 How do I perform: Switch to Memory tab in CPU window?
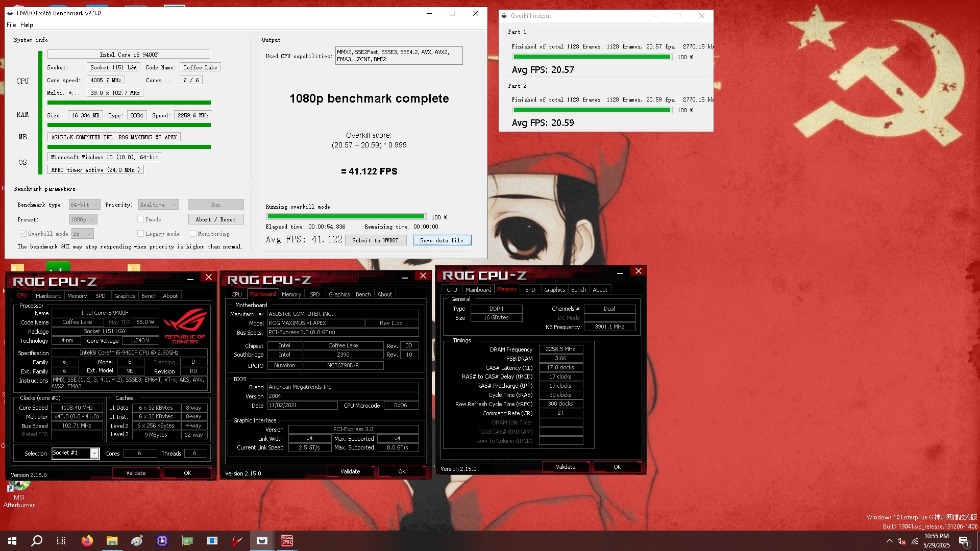tap(77, 296)
